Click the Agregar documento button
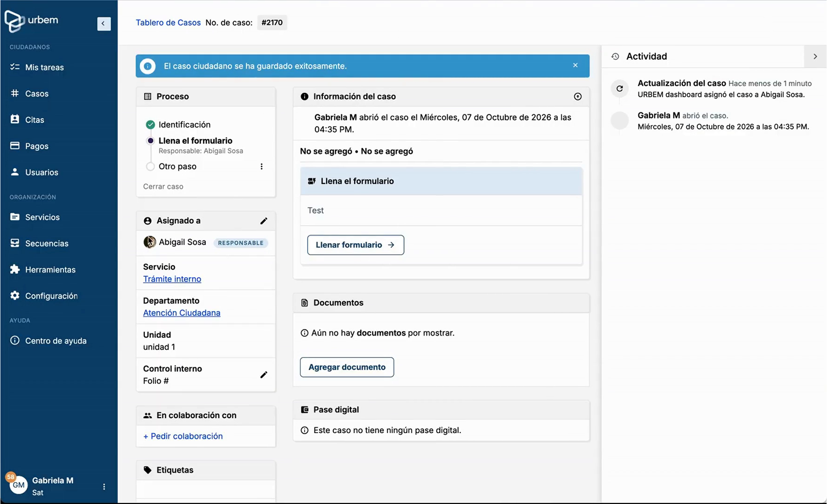Screen dimensions: 827x504 coord(347,367)
